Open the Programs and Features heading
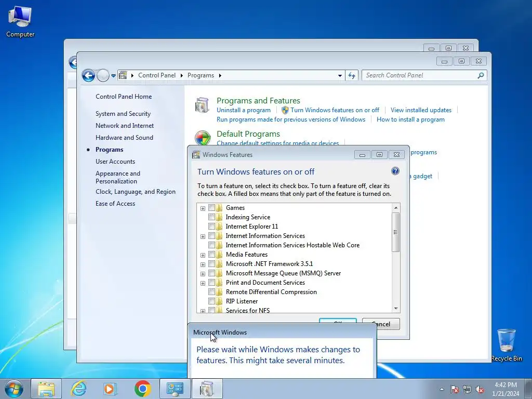The height and width of the screenshot is (399, 532). [258, 100]
